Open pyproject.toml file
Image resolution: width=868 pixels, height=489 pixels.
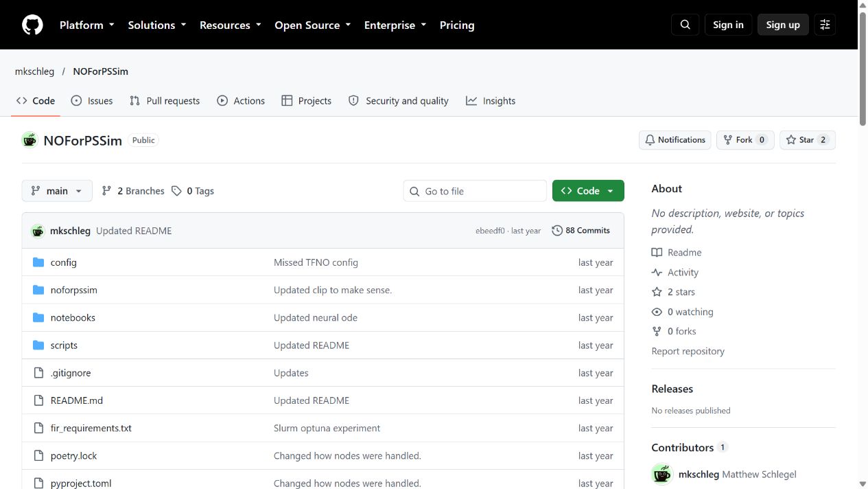81,483
